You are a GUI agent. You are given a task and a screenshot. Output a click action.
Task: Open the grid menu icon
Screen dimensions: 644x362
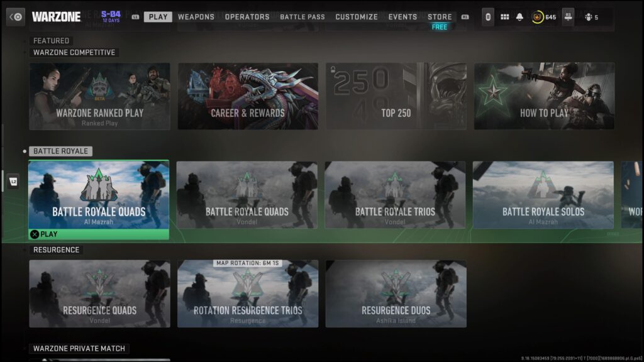click(x=505, y=17)
